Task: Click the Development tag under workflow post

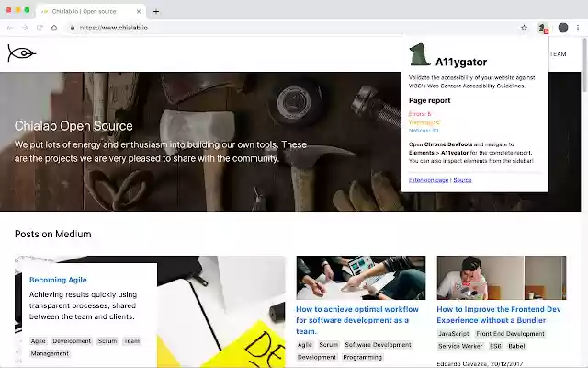Action: (317, 357)
